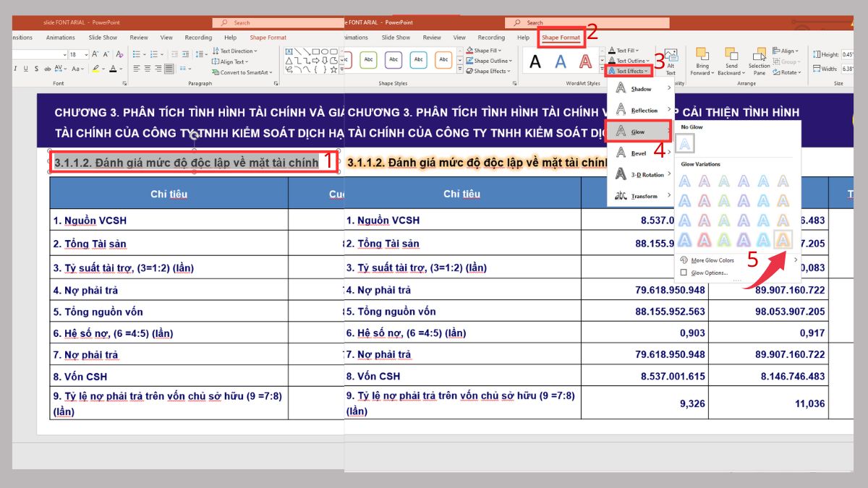Switch to the Shape Format tab
Viewport: 868px width, 488px height.
561,37
